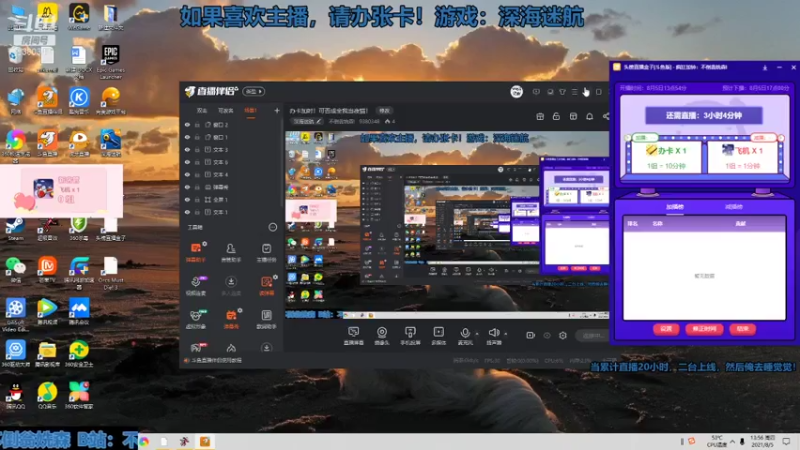This screenshot has width=800, height=450.
Task: Hide the 文本 3 layer
Action: (187, 149)
